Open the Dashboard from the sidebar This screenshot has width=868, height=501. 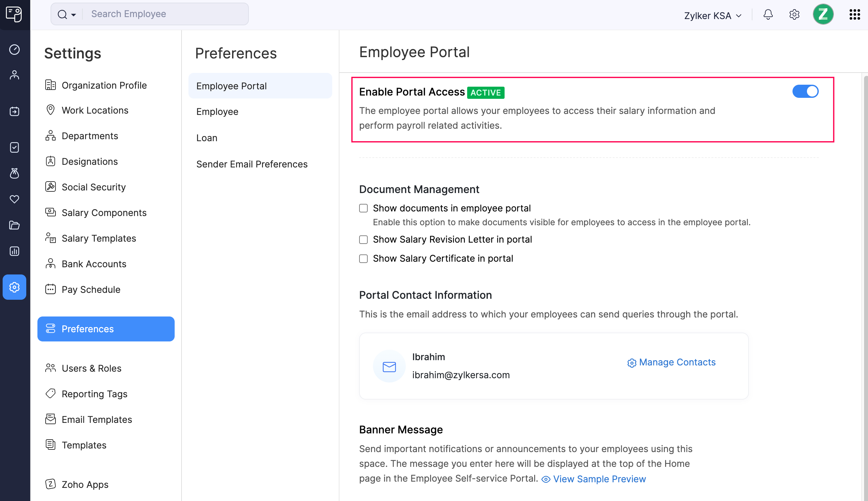pos(14,50)
